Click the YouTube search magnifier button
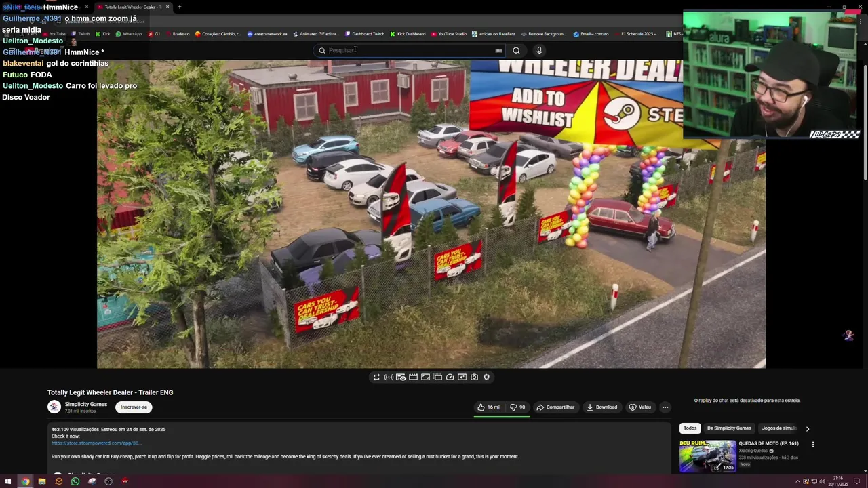Image resolution: width=868 pixels, height=488 pixels. [516, 50]
